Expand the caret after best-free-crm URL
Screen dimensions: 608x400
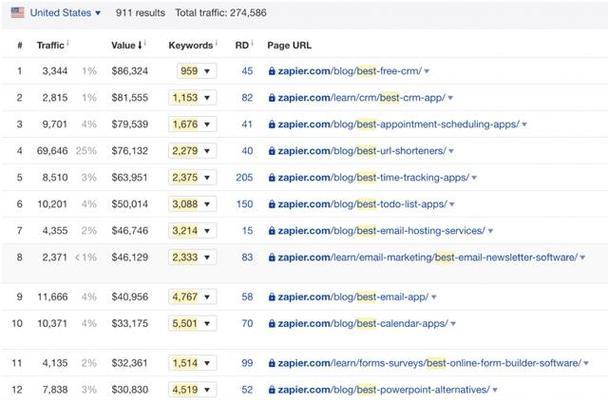coord(427,71)
